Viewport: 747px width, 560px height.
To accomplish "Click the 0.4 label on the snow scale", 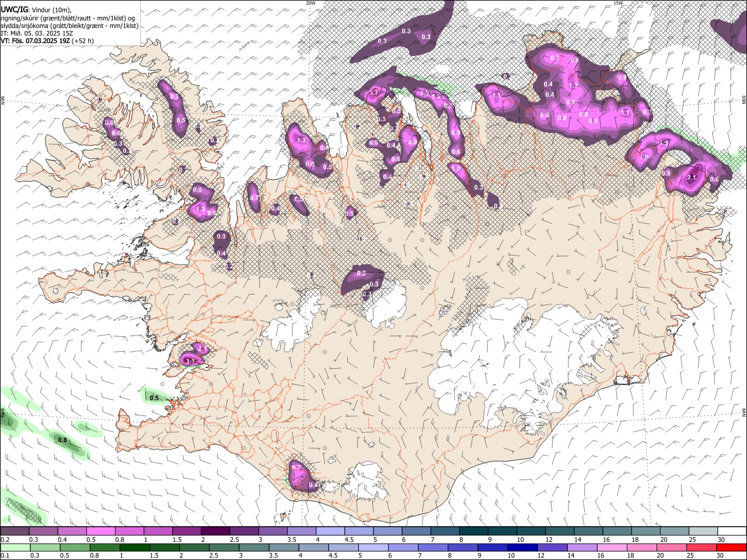I will (x=62, y=540).
